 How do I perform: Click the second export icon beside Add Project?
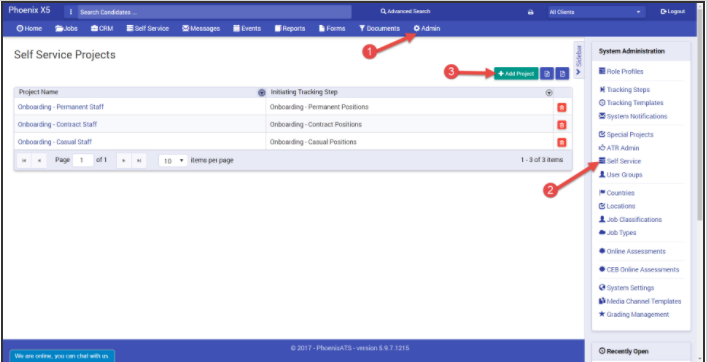[x=562, y=74]
